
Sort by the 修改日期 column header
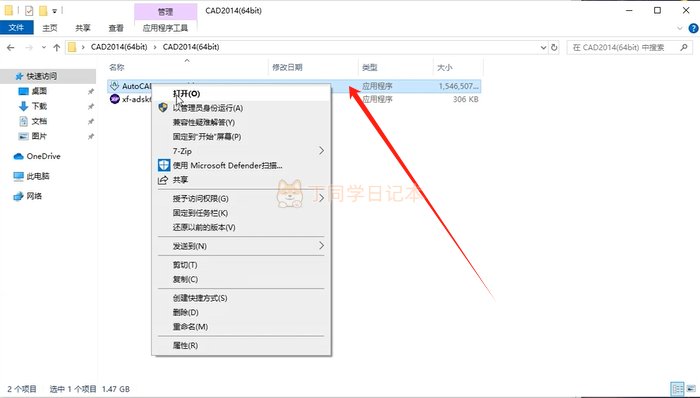click(287, 67)
